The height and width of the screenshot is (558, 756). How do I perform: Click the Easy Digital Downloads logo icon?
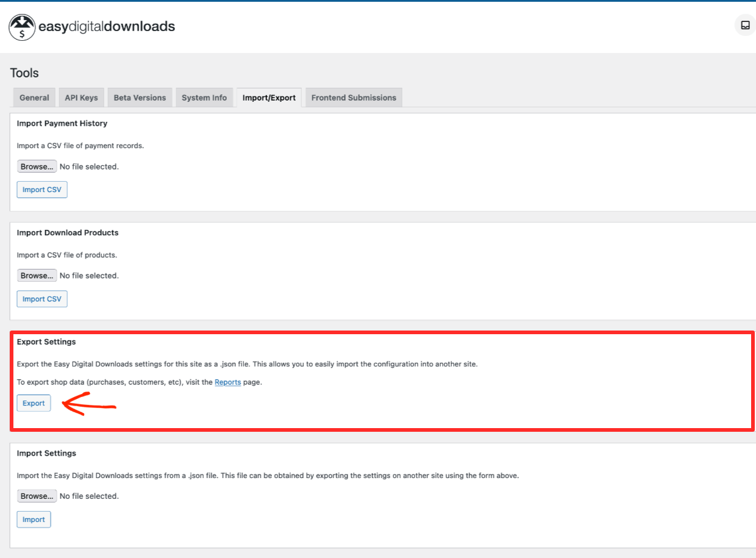click(22, 27)
